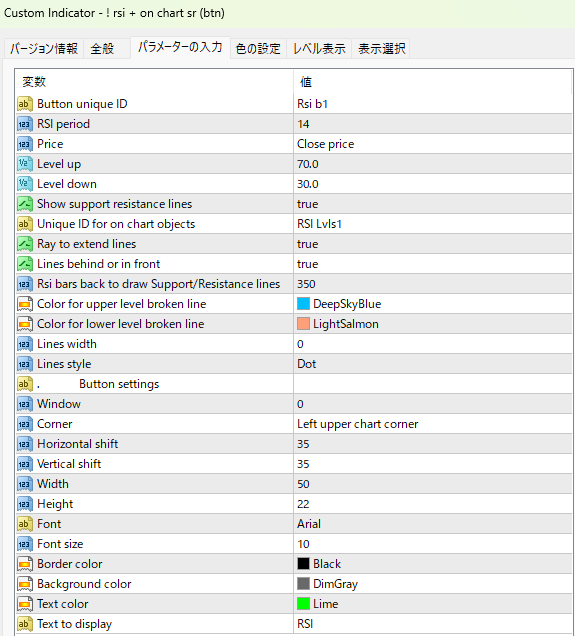Open Corner dropdown showing Left upper chart corner
Screen dimensions: 575x636
(433, 424)
